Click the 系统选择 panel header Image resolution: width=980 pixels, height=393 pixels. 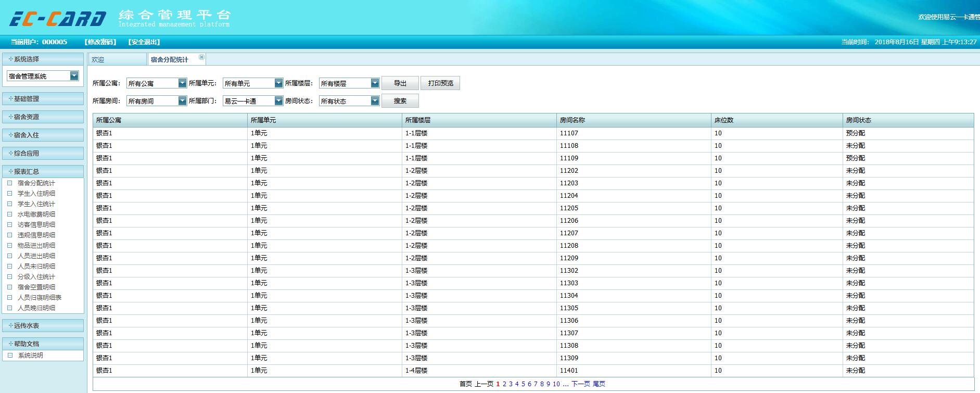pos(43,59)
